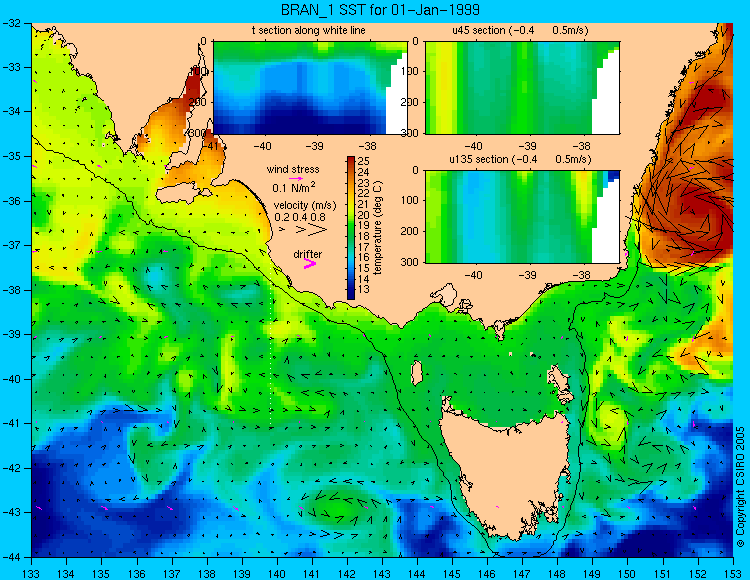Click the magenta drifter symbol in the legend
750x580 pixels.
coord(310,263)
